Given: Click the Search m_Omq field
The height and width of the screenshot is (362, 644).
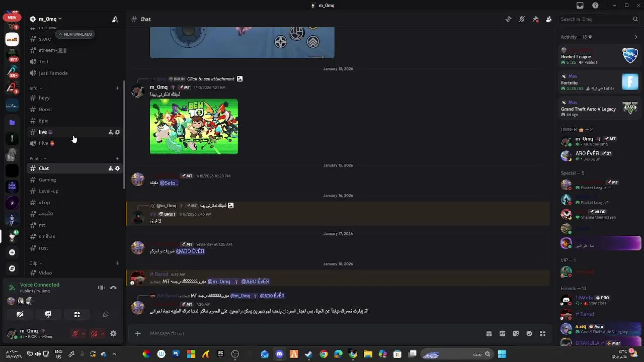Looking at the screenshot, I should click(599, 19).
